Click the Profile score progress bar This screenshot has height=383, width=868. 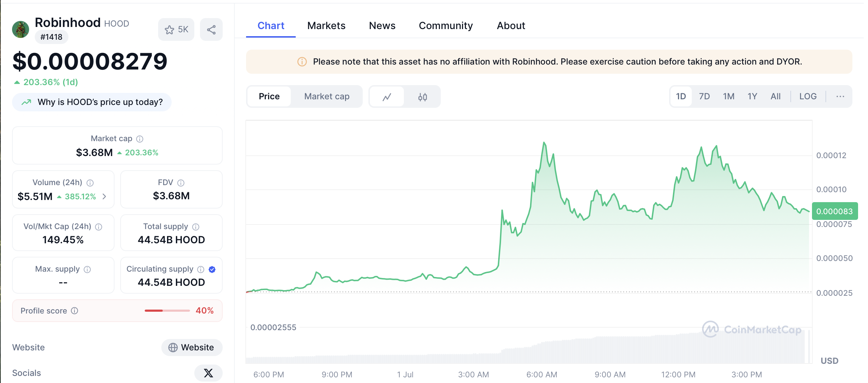[x=167, y=311]
